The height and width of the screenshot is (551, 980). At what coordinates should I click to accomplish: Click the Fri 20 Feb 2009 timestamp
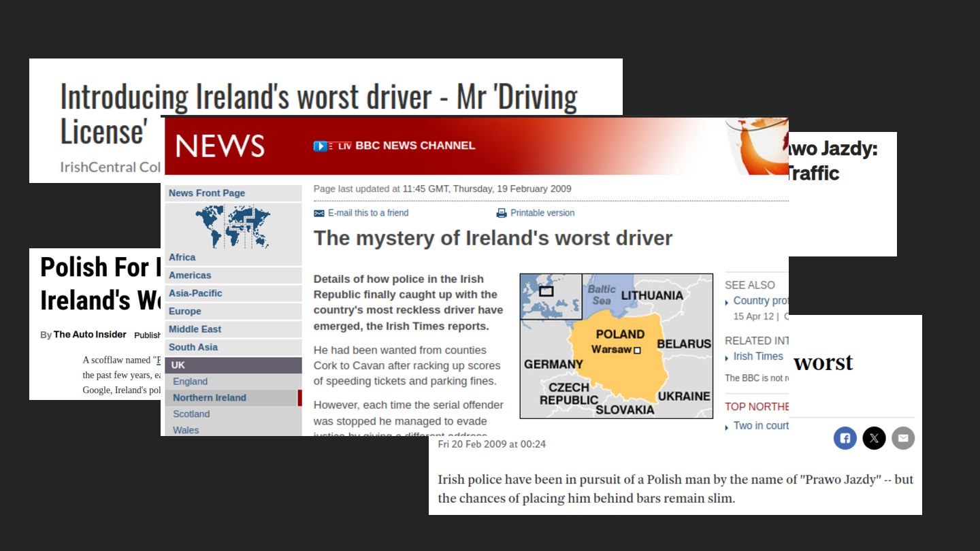pyautogui.click(x=492, y=444)
